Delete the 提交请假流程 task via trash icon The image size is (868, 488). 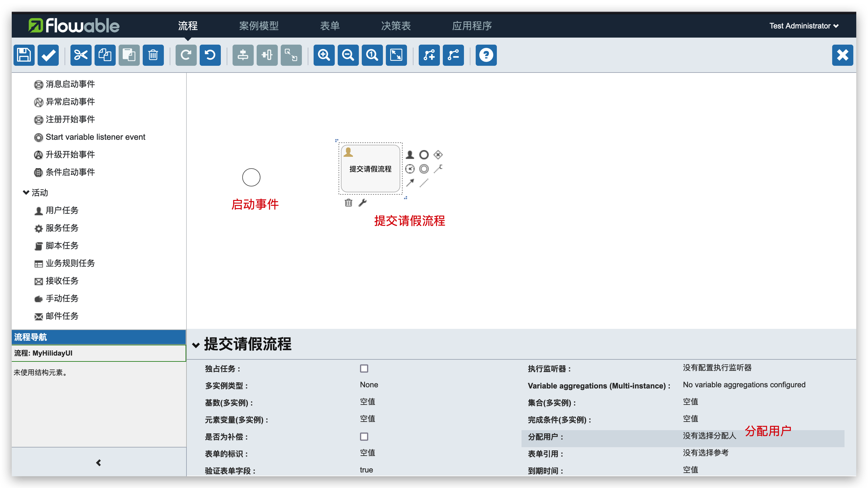pyautogui.click(x=349, y=203)
